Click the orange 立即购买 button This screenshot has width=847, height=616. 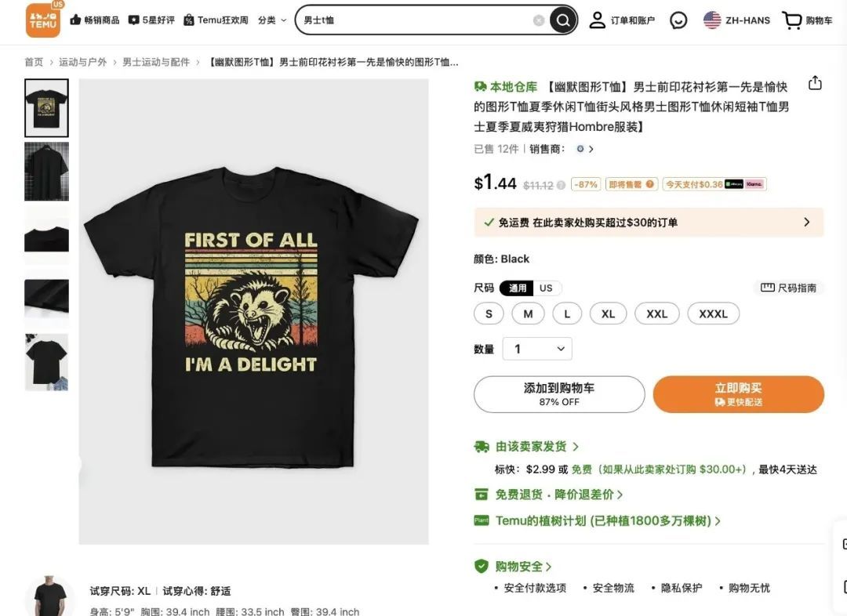739,394
